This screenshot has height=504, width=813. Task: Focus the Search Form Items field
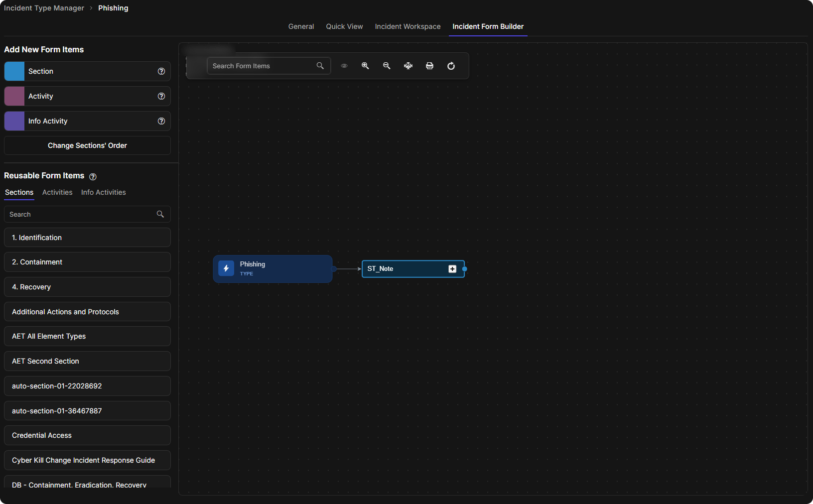coord(269,66)
